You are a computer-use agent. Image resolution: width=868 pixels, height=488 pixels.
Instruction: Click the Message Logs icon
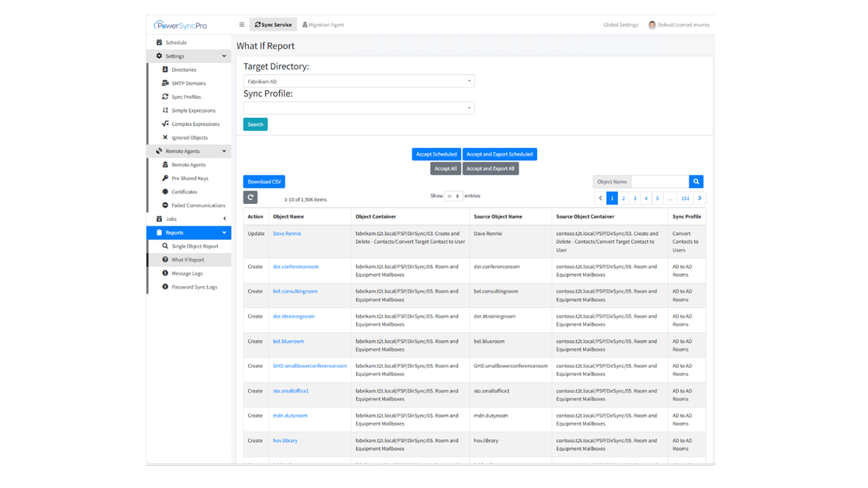(165, 273)
